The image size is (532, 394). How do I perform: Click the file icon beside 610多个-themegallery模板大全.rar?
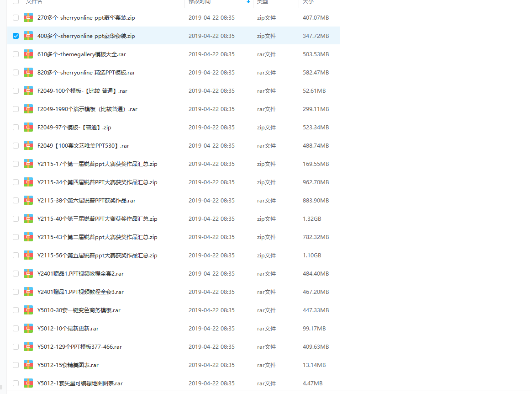tap(28, 54)
